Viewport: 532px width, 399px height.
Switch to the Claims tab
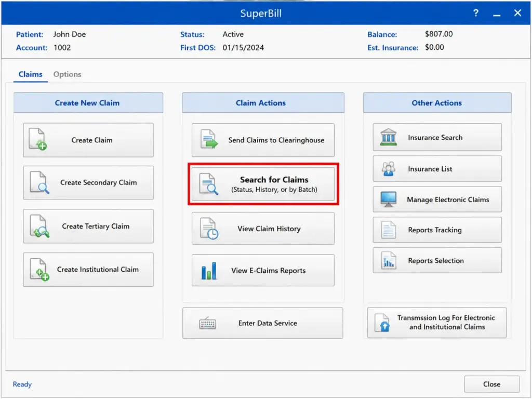pyautogui.click(x=30, y=74)
